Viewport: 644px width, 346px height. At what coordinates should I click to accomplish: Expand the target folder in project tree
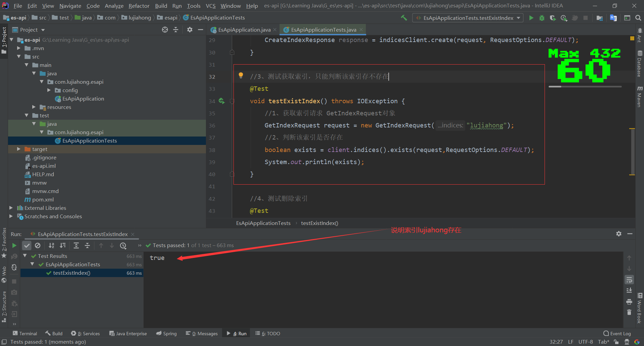click(19, 149)
